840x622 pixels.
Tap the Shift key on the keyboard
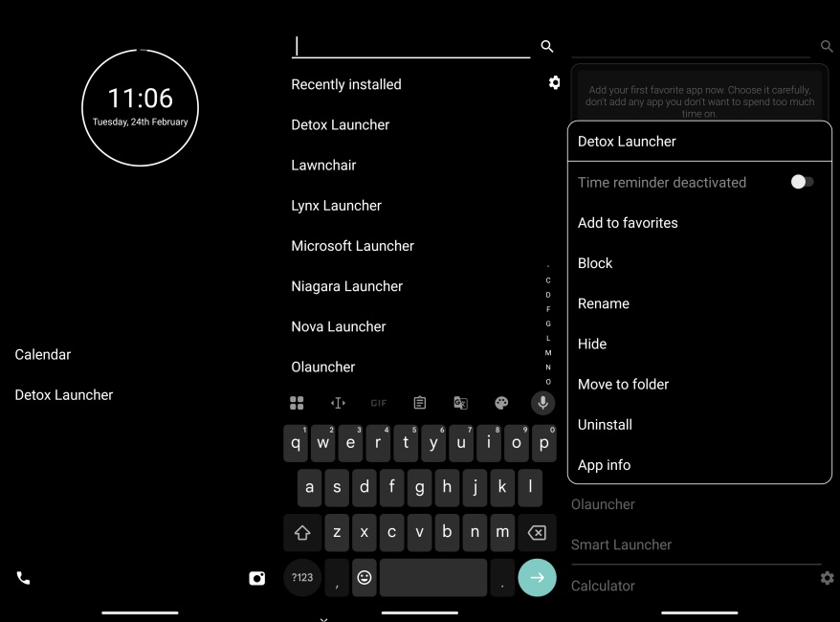(x=300, y=532)
